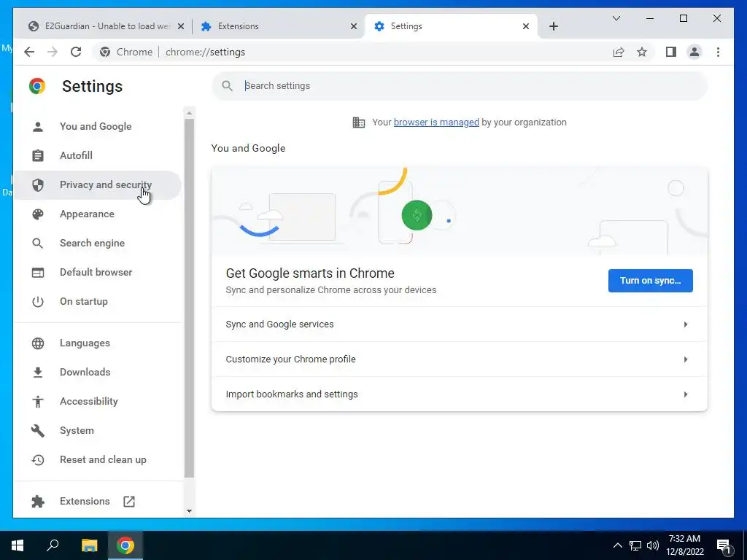This screenshot has height=560, width=747.
Task: Switch to the Extensions tab
Action: pyautogui.click(x=278, y=26)
